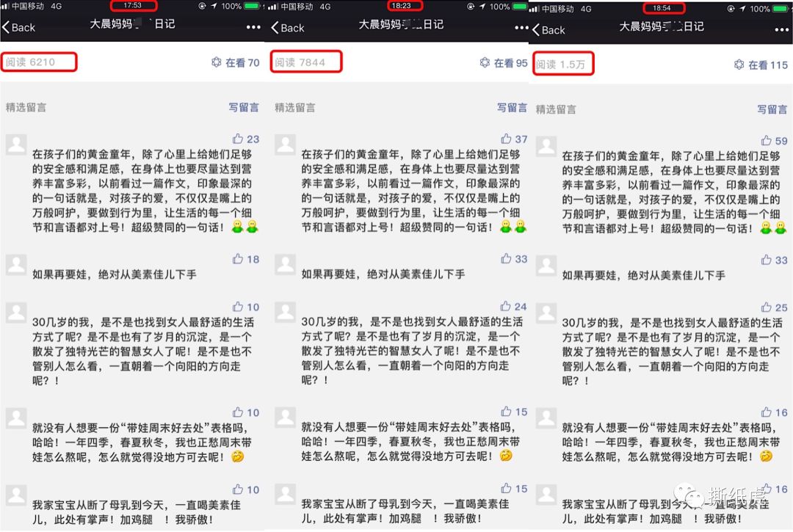Tap the 撕纸虎 cat watermark icon

(x=688, y=493)
